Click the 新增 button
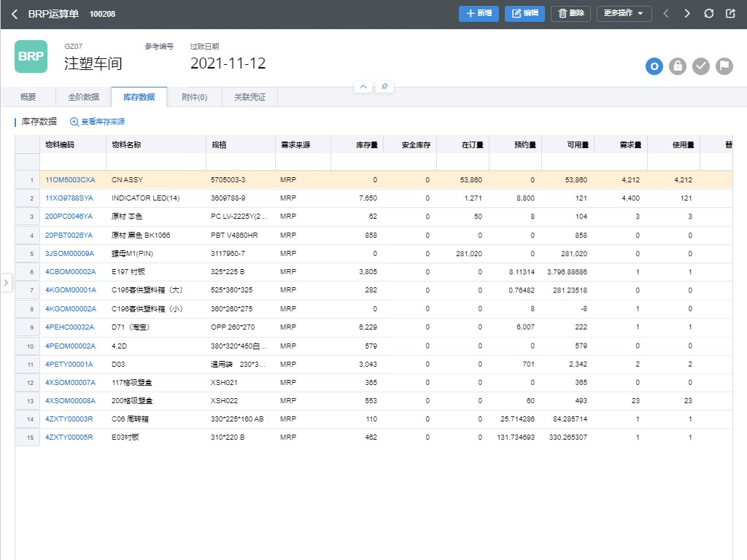747x560 pixels. click(479, 13)
